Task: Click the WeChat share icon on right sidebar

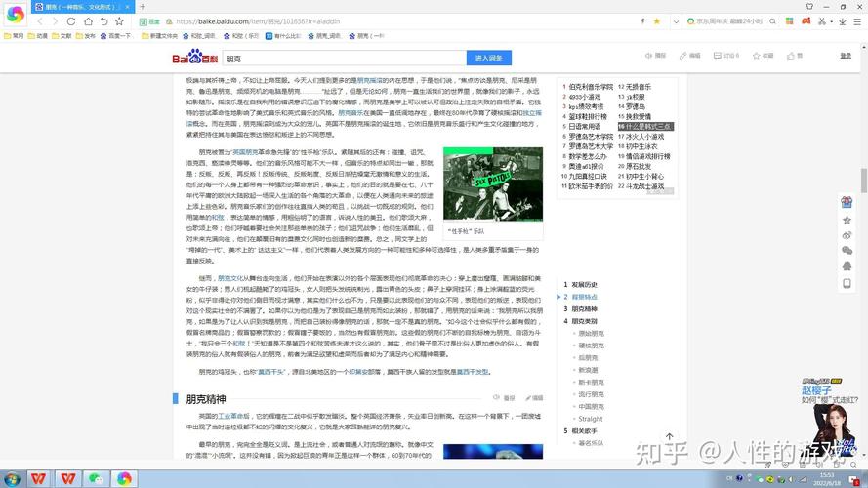Action: tap(847, 251)
